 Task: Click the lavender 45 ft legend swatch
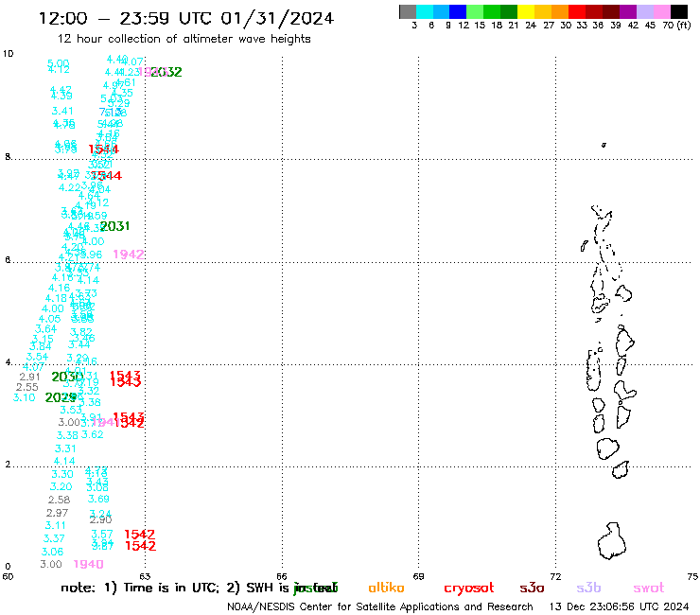click(645, 11)
